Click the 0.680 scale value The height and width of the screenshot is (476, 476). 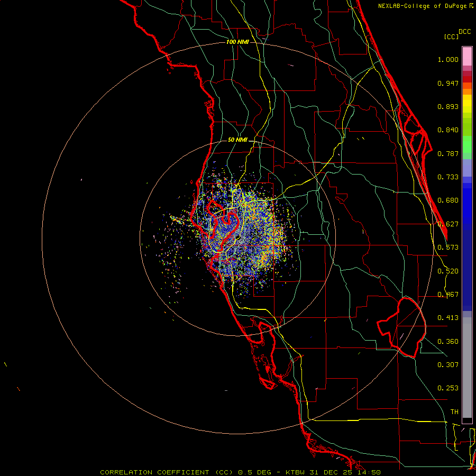(x=448, y=200)
